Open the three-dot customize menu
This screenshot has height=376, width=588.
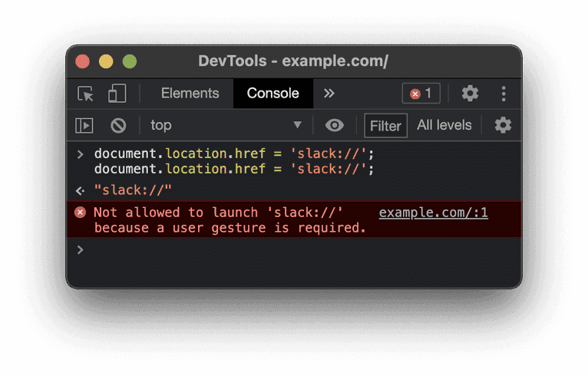pyautogui.click(x=504, y=94)
